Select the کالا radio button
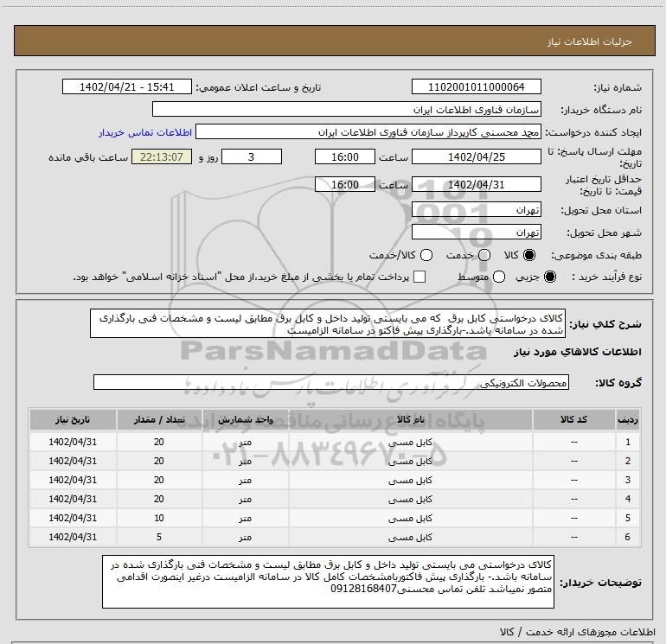The image size is (666, 644). point(529,255)
